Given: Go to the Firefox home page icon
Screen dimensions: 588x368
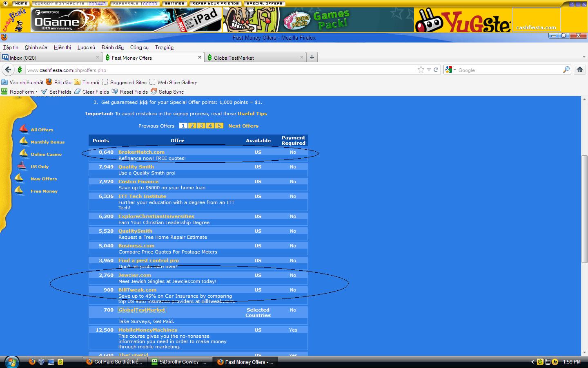Looking at the screenshot, I should 580,70.
